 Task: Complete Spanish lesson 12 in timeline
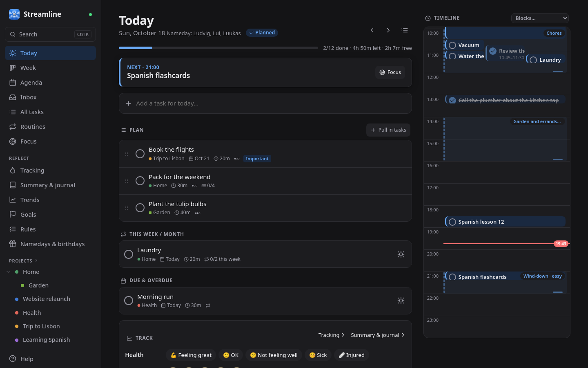coord(452,222)
